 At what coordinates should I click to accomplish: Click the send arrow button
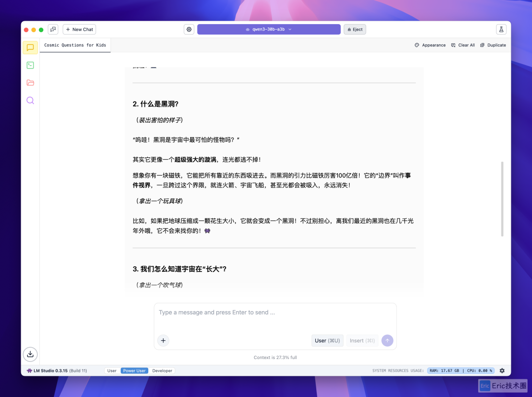point(388,341)
